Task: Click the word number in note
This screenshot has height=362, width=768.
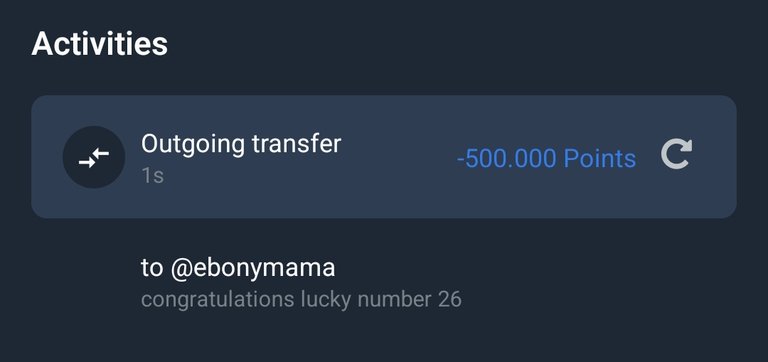Action: pos(394,299)
